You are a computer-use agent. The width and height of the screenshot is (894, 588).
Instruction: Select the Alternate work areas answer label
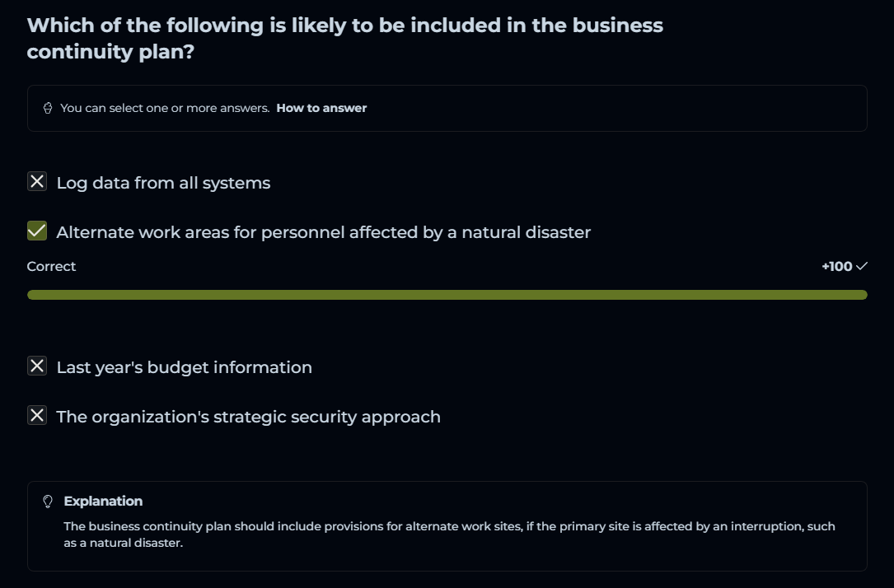click(x=323, y=232)
